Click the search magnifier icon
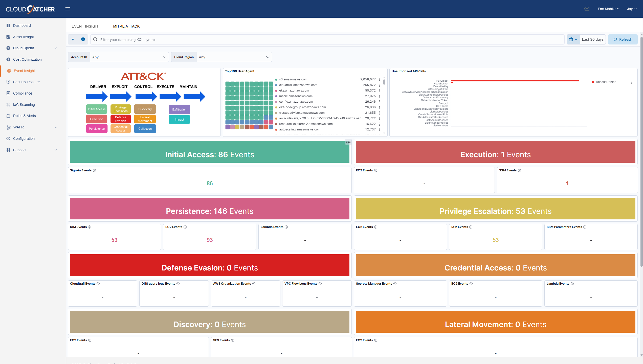The width and height of the screenshot is (643, 364). (x=95, y=39)
